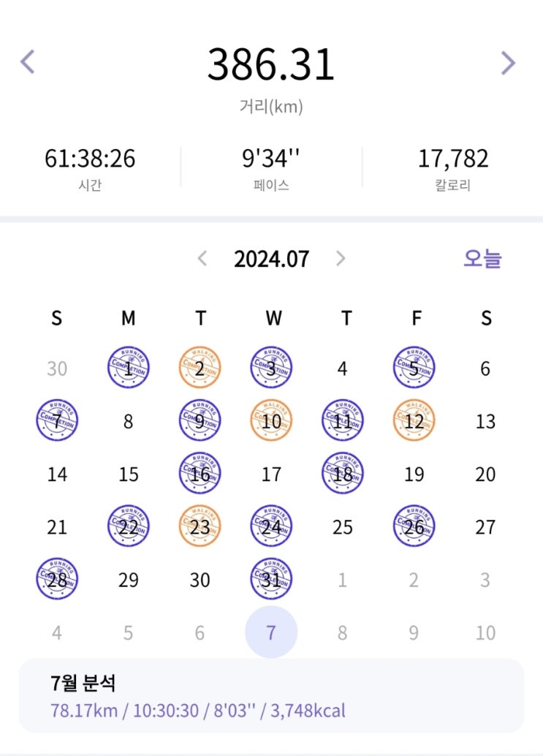Open the orange walking stamp on July 2
The height and width of the screenshot is (756, 543).
[x=200, y=368]
